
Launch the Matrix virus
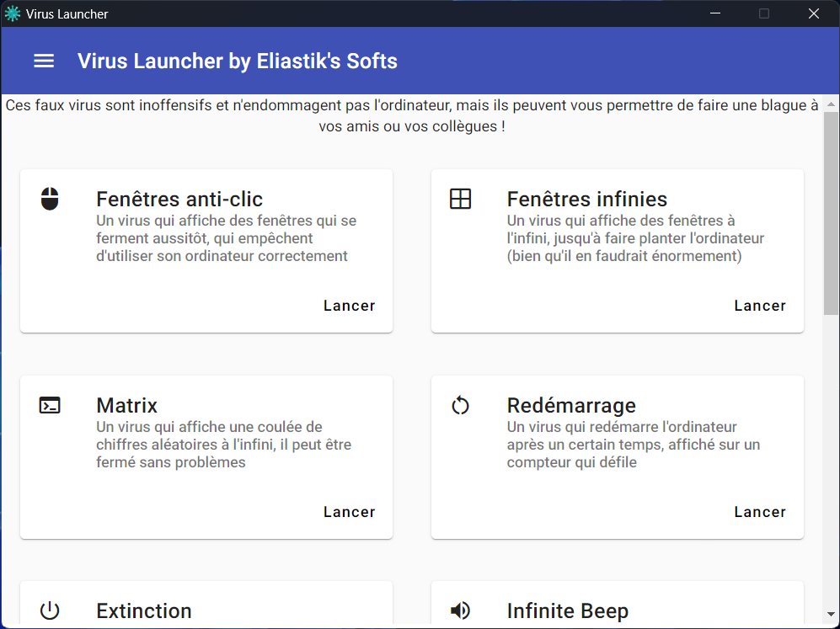(x=350, y=512)
